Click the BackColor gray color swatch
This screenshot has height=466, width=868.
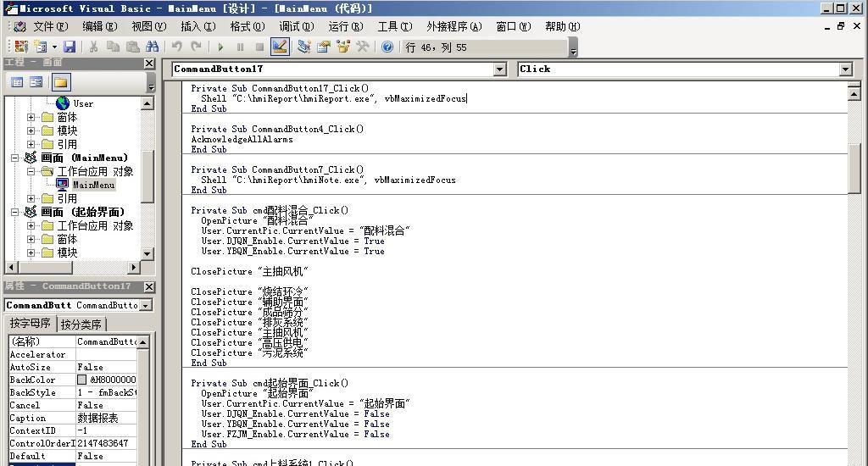pyautogui.click(x=82, y=380)
